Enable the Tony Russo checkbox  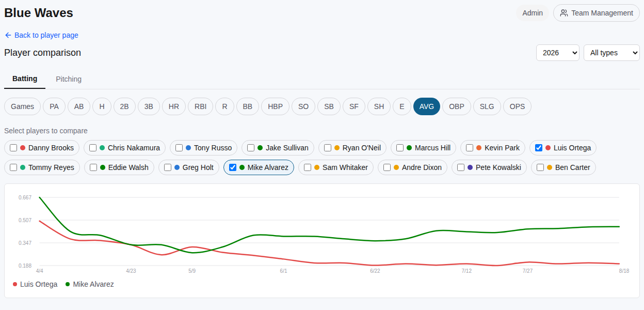click(x=179, y=148)
